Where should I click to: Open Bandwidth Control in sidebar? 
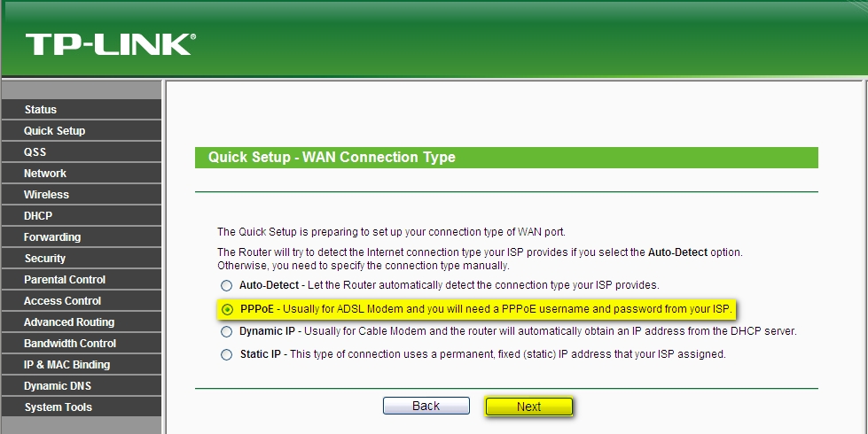[x=82, y=344]
